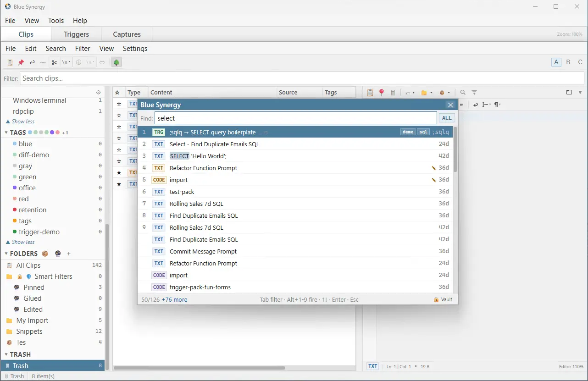Click the gear icon above the sidebar list
The image size is (588, 381).
click(x=98, y=93)
